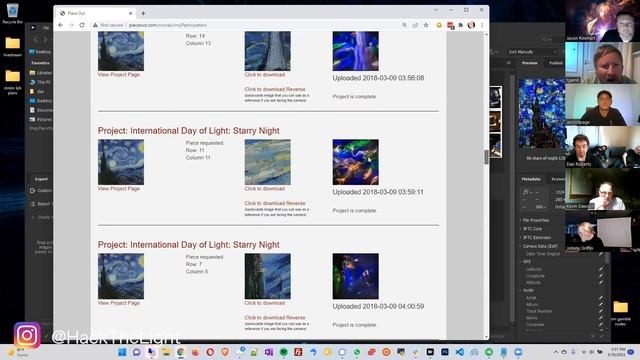Click to download Reverse for Row 7 piece

(275, 317)
